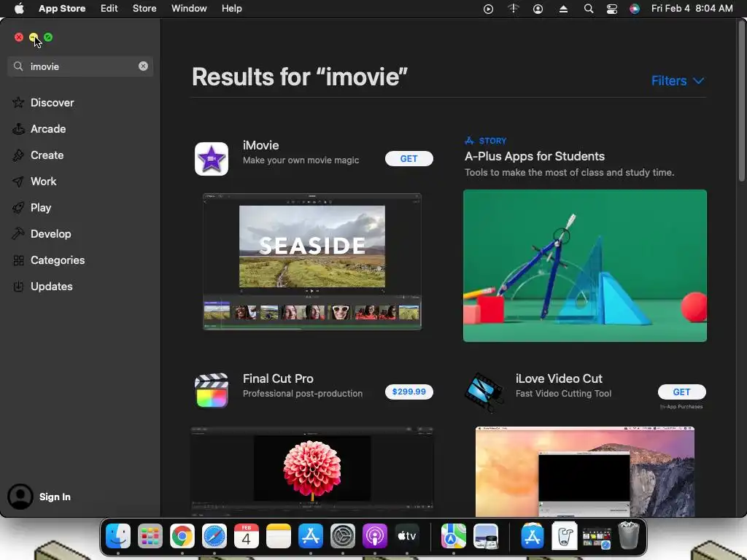Screen dimensions: 747x560
Task: Open Spotlight search in the menu bar
Action: point(589,9)
